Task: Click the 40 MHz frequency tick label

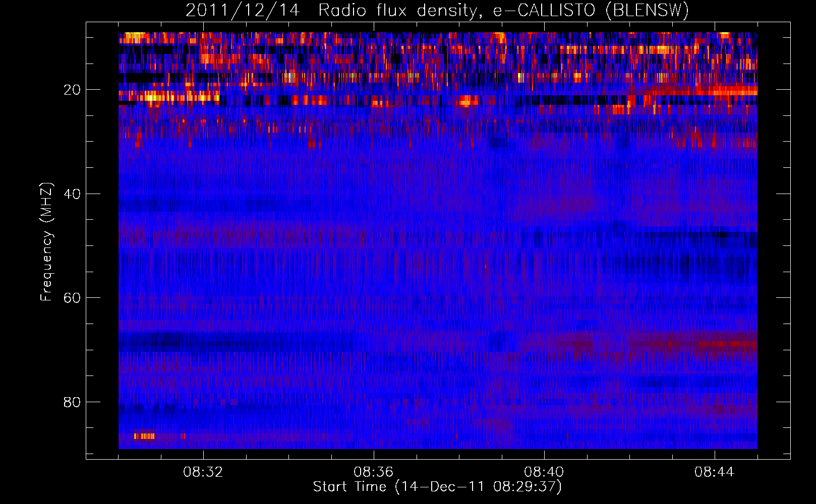Action: tap(72, 194)
